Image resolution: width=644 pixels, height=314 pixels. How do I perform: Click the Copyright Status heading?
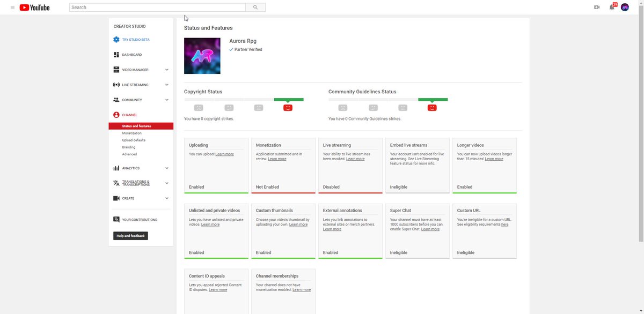point(203,92)
